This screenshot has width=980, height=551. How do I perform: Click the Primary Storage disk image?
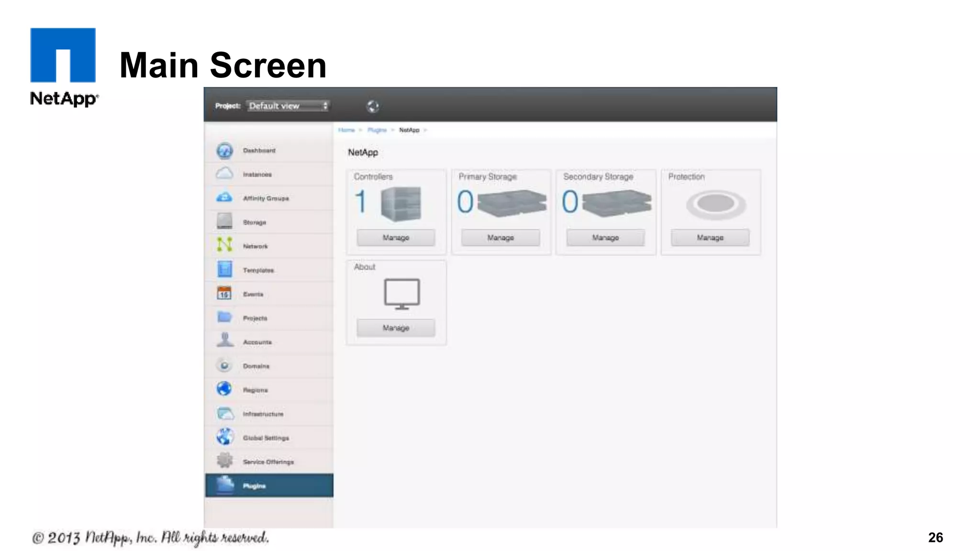pyautogui.click(x=512, y=203)
